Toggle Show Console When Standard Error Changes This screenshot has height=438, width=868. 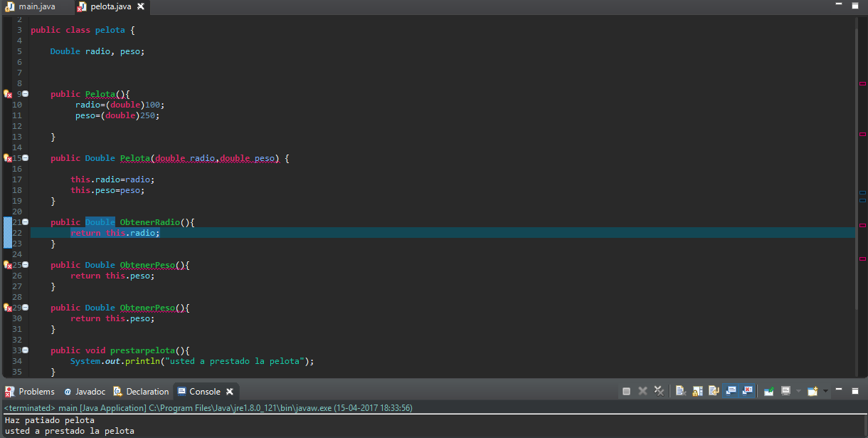(747, 391)
